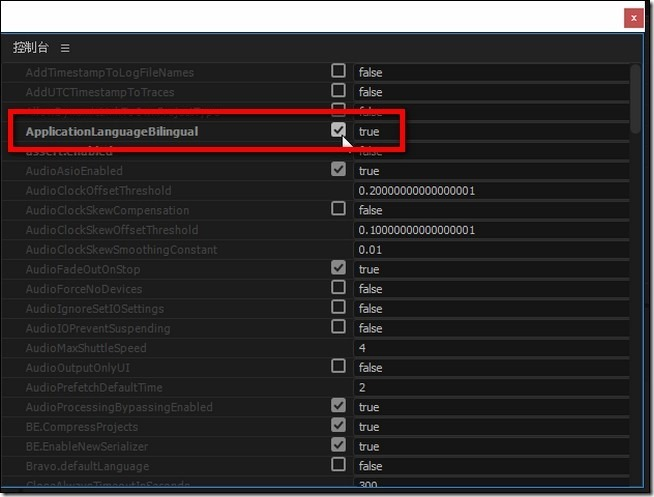Image resolution: width=654 pixels, height=497 pixels.
Task: Check the AudioClockSkewCompensation checkbox
Action: [x=338, y=209]
